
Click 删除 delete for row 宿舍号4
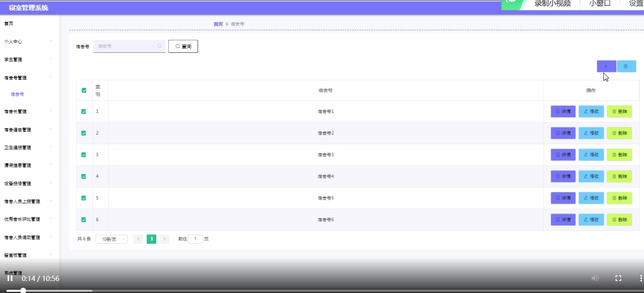[x=619, y=176]
